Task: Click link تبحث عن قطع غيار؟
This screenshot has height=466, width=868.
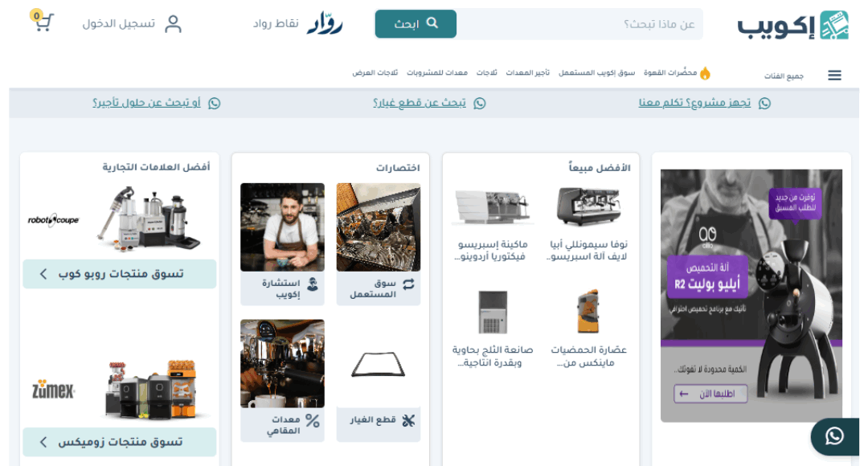Action: (419, 103)
